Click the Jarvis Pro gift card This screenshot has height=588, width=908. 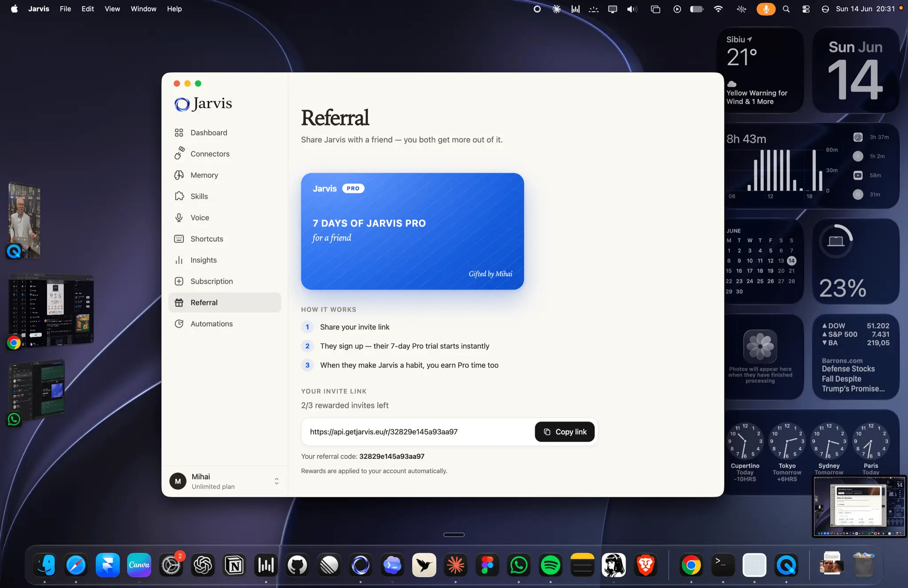point(412,231)
